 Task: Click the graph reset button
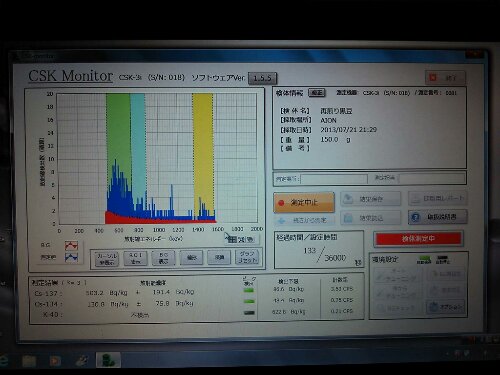pyautogui.click(x=247, y=257)
